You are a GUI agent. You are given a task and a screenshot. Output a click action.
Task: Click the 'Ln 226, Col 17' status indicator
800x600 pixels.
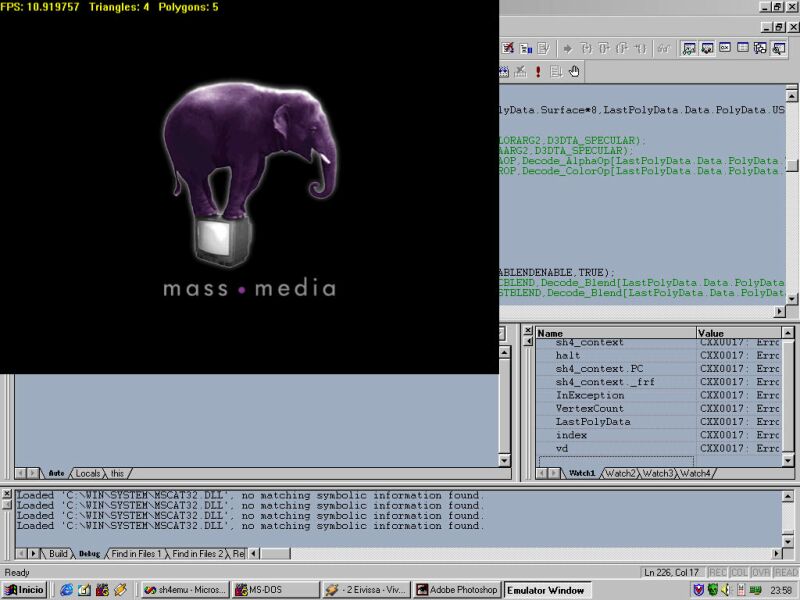[x=671, y=572]
